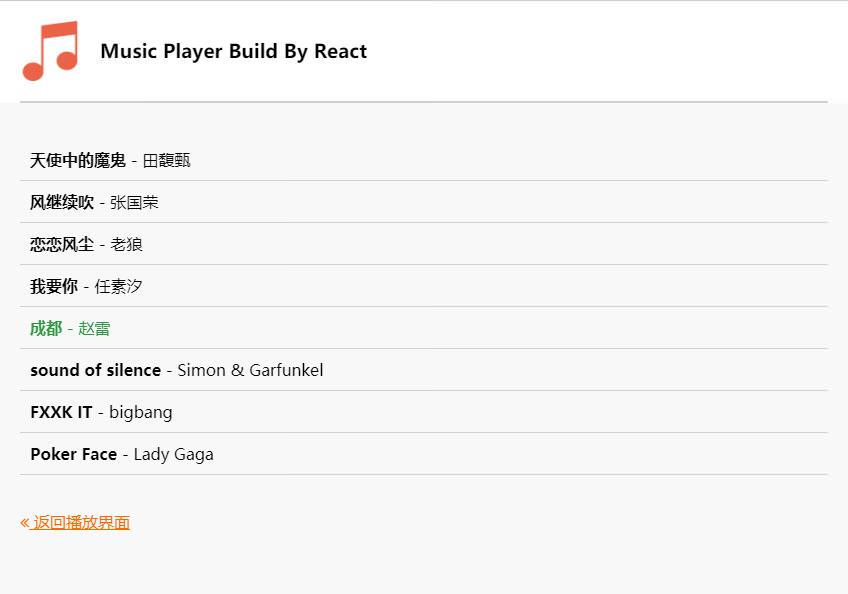Click the highlighted green song 成都
Image resolution: width=848 pixels, height=594 pixels.
pyautogui.click(x=46, y=328)
